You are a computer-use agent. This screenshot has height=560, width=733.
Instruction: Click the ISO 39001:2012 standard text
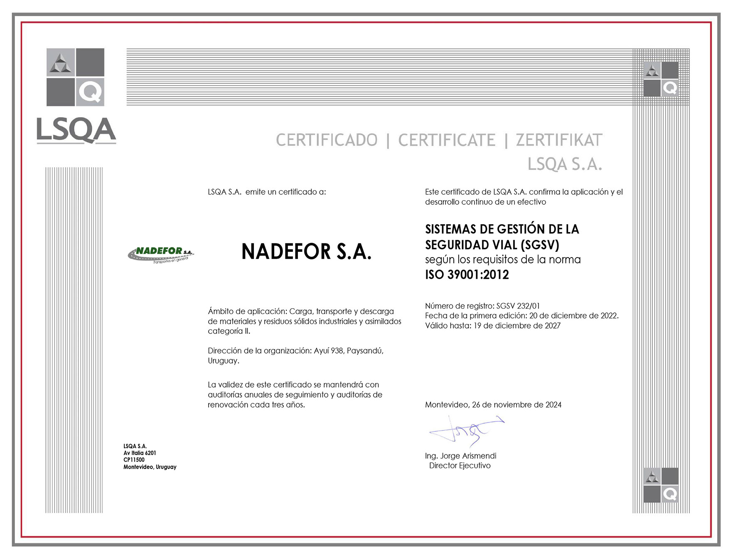coord(467,275)
